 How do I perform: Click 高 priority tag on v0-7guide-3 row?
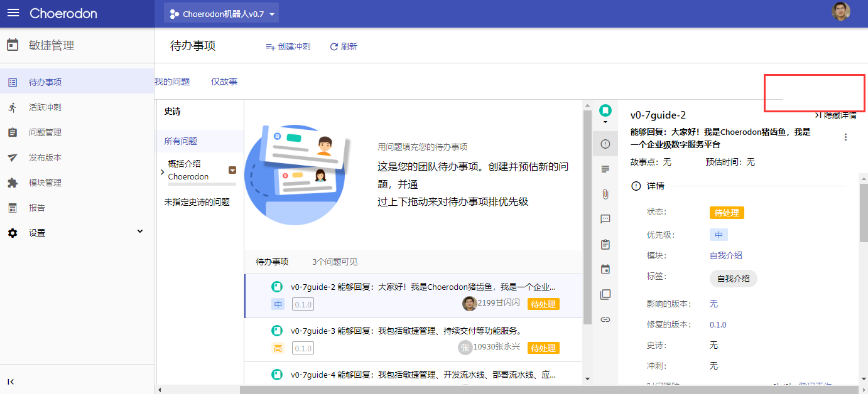click(278, 348)
